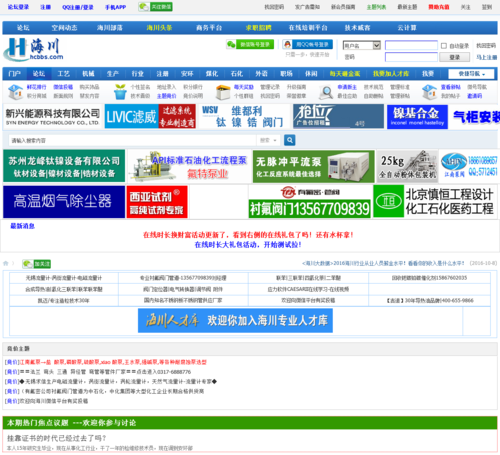Click the red 赞助失窃 link in top bar

[439, 7]
